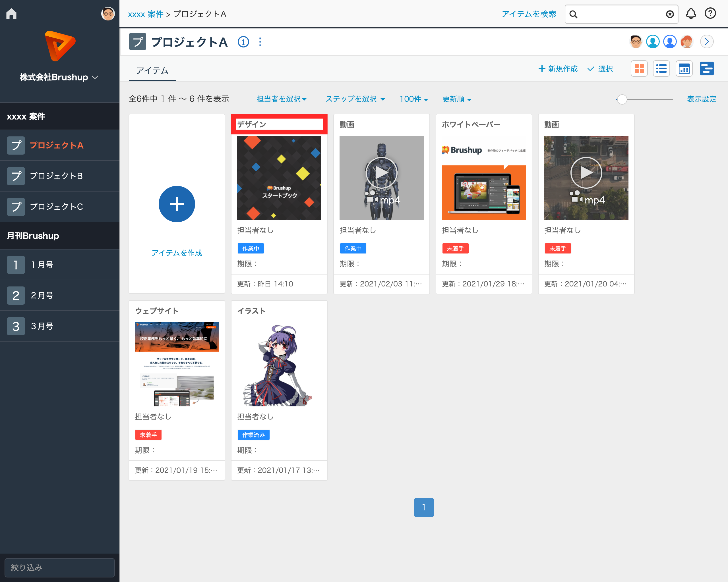
Task: Open the イラスト item thumbnail
Action: point(279,364)
